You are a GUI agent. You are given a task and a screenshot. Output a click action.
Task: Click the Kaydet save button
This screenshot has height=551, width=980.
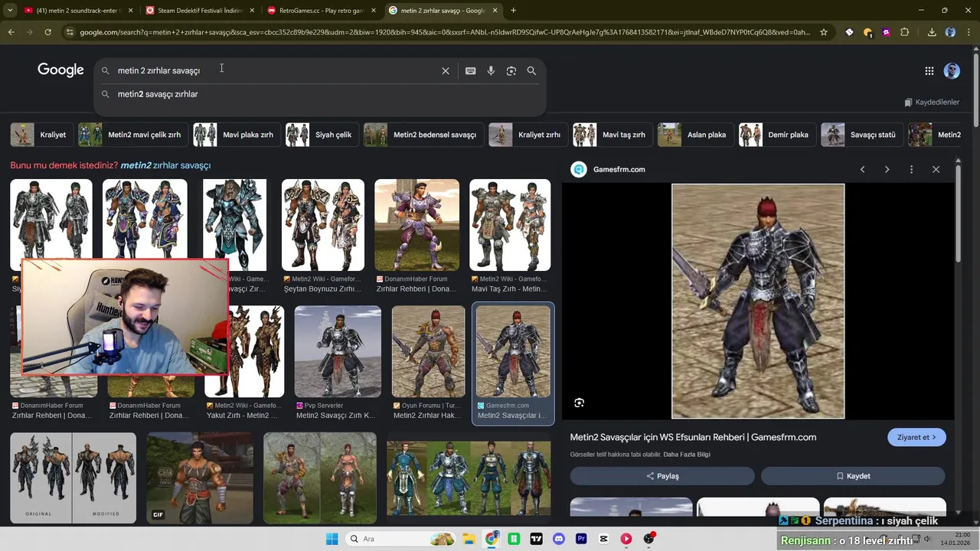853,476
